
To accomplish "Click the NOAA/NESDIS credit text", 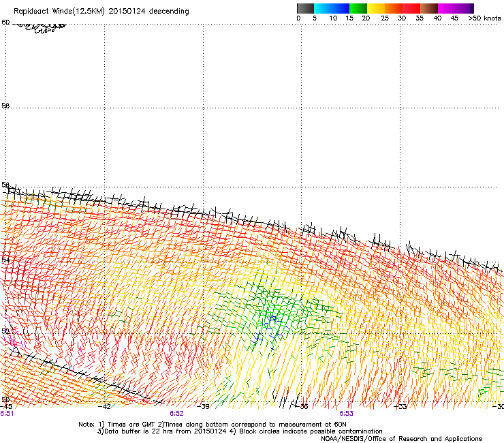I will click(401, 439).
